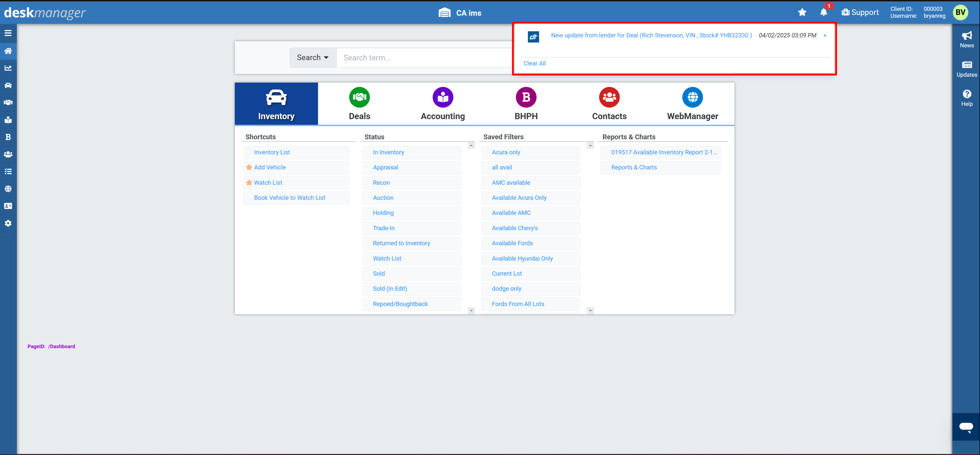Viewport: 980px width, 455px height.
Task: Select the Trade-In status
Action: tap(412, 228)
